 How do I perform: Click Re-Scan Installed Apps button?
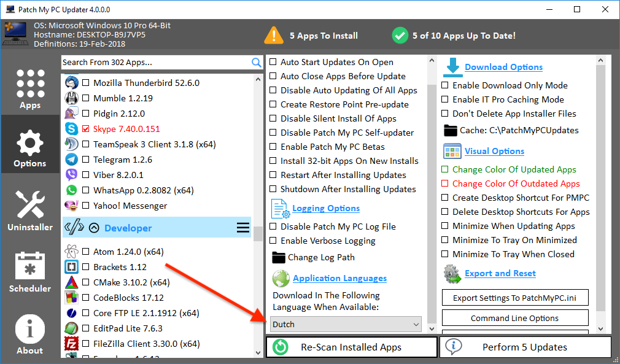[x=351, y=347]
